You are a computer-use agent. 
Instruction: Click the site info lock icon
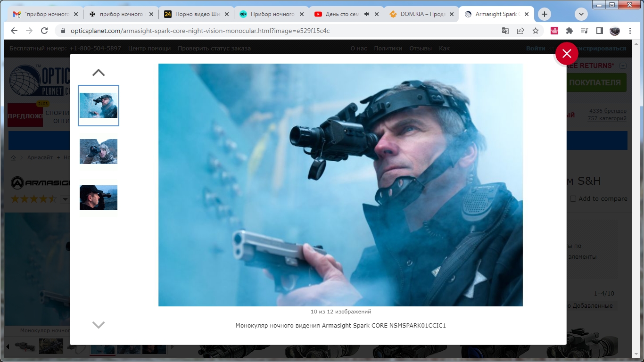coord(63,31)
